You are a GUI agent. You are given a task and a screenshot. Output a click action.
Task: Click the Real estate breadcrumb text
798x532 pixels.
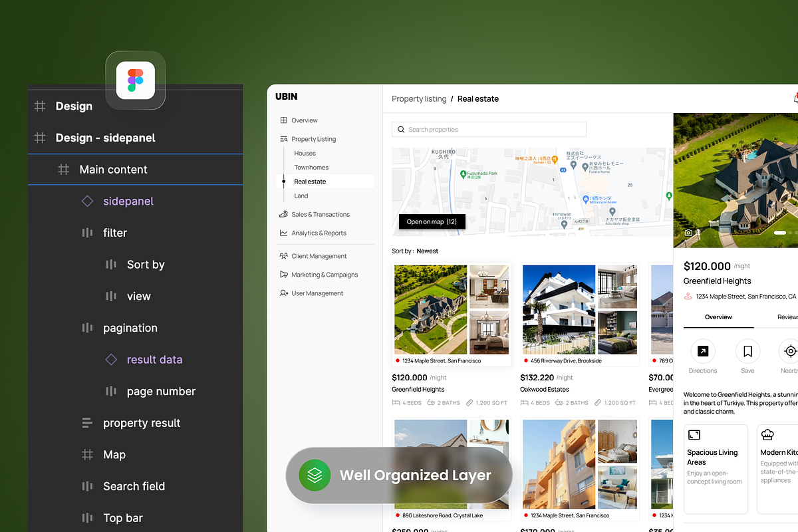tap(478, 98)
